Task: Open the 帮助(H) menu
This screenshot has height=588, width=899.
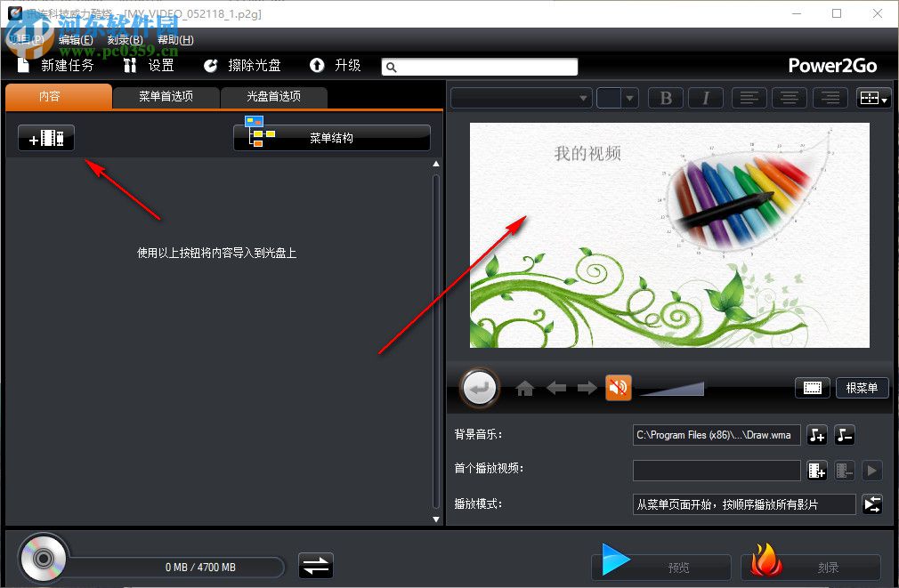Action: point(174,39)
